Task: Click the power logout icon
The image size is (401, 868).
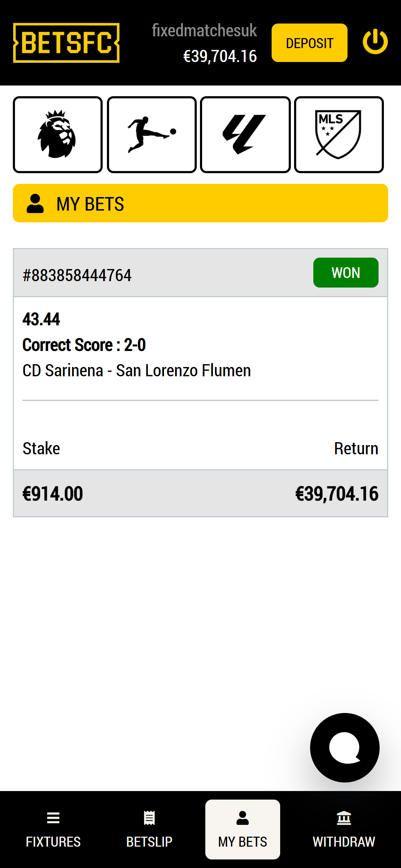Action: pyautogui.click(x=375, y=42)
